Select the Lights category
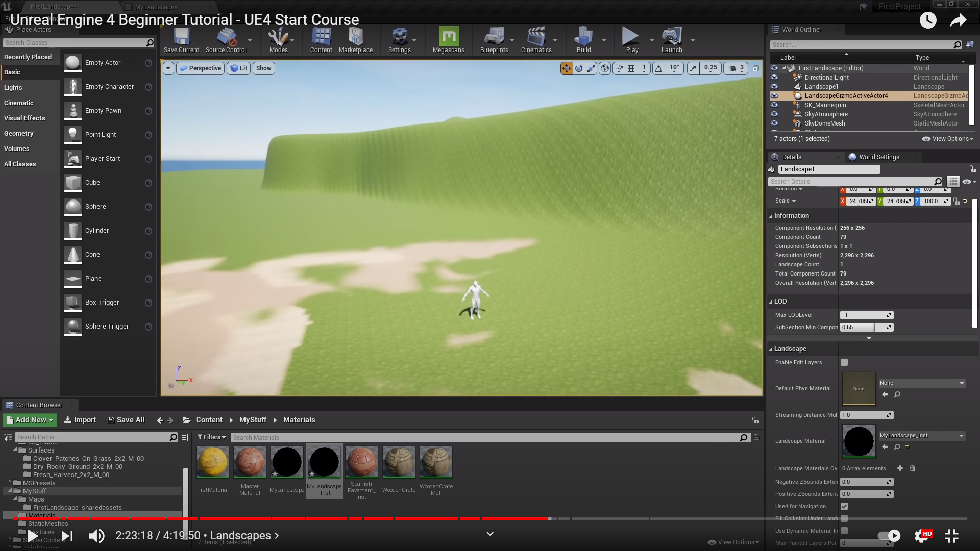 click(x=13, y=88)
